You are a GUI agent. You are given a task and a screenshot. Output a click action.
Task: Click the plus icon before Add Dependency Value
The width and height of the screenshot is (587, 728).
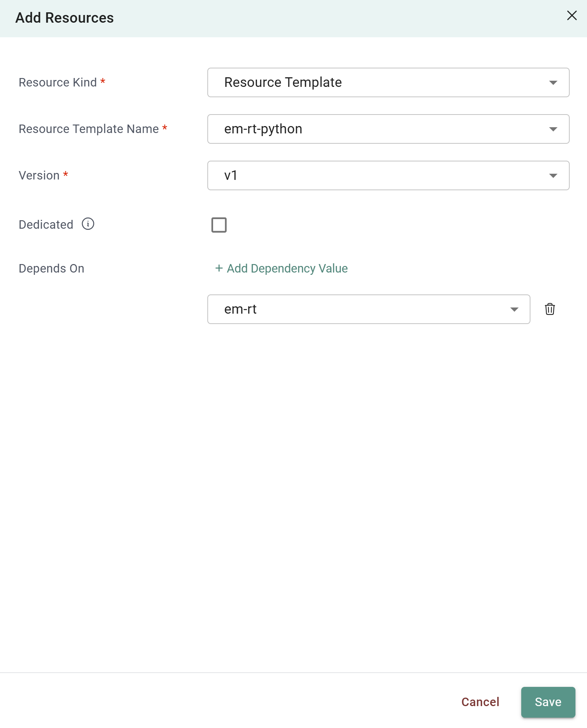[219, 268]
